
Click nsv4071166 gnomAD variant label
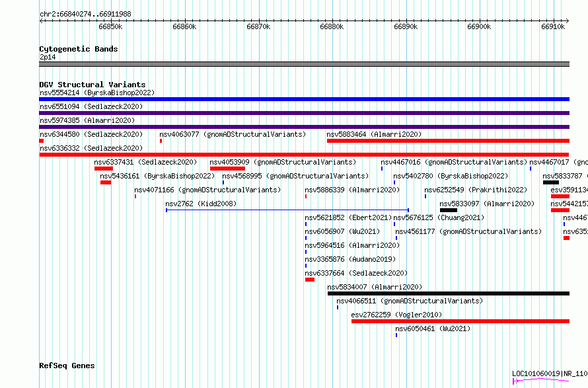click(207, 190)
